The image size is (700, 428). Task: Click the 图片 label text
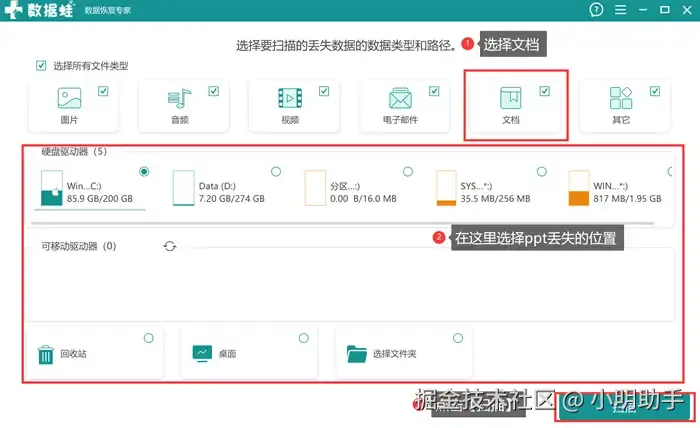click(x=69, y=120)
